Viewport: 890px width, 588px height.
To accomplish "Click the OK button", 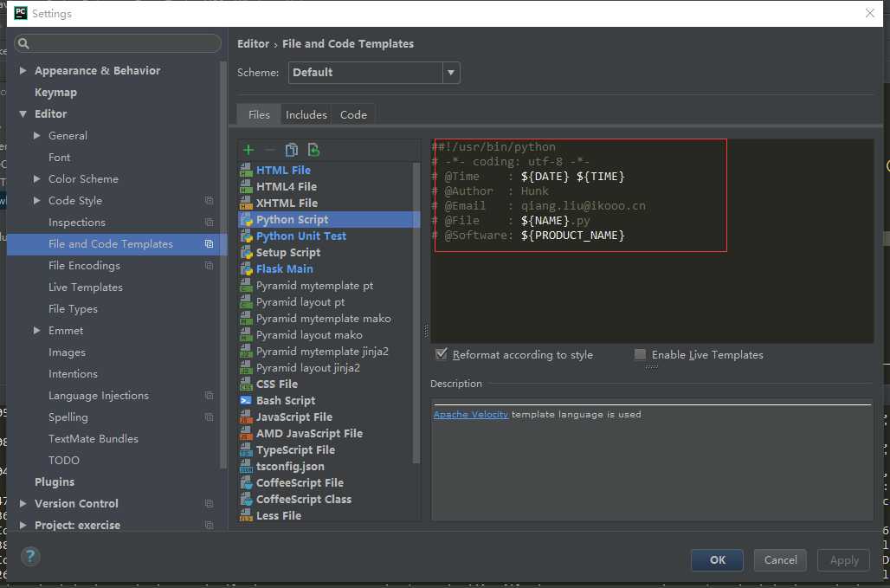I will (x=717, y=560).
